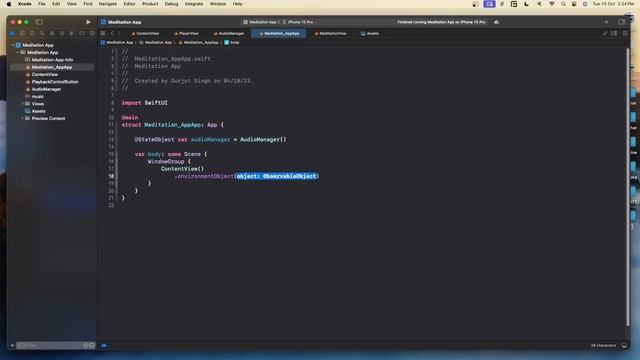Click the Meditation_AppApp file breadcrumb

coord(198,42)
